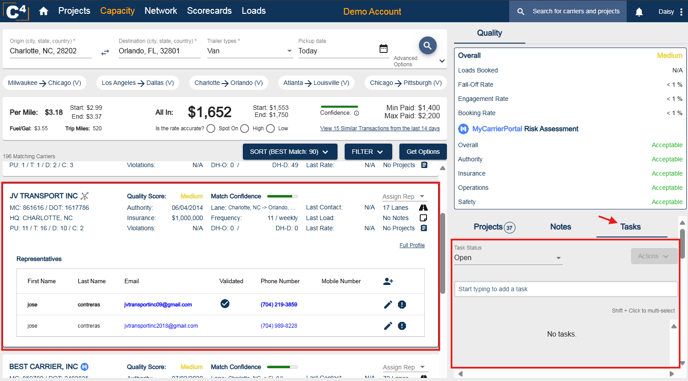The height and width of the screenshot is (381, 688).
Task: Go to home via house icon
Action: pos(43,11)
